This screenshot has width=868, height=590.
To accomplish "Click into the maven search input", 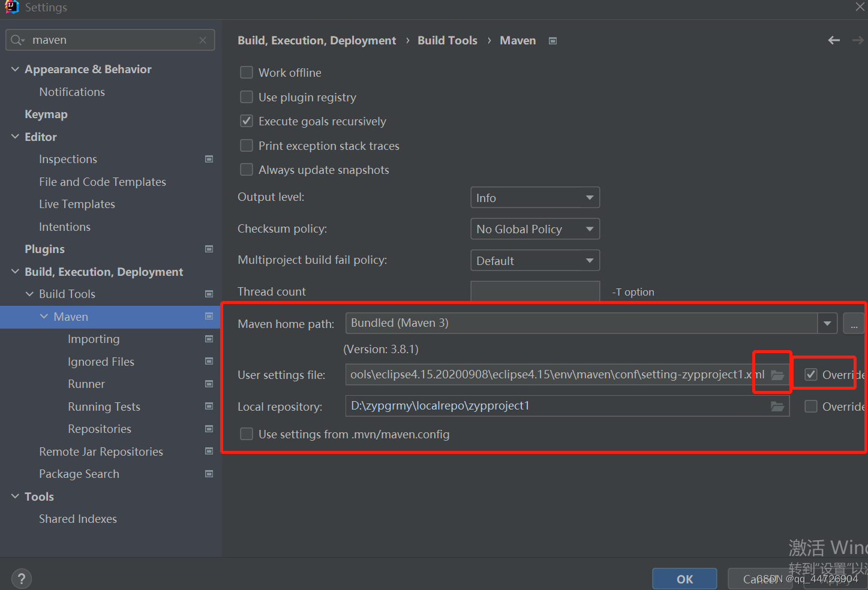I will [110, 40].
